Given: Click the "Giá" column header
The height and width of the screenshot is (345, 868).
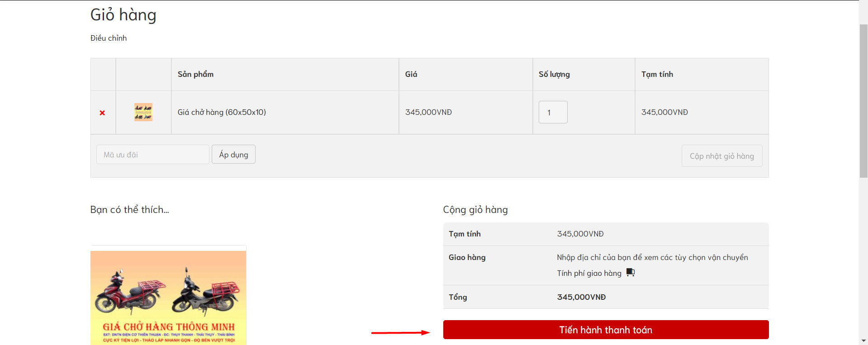Looking at the screenshot, I should [x=411, y=74].
